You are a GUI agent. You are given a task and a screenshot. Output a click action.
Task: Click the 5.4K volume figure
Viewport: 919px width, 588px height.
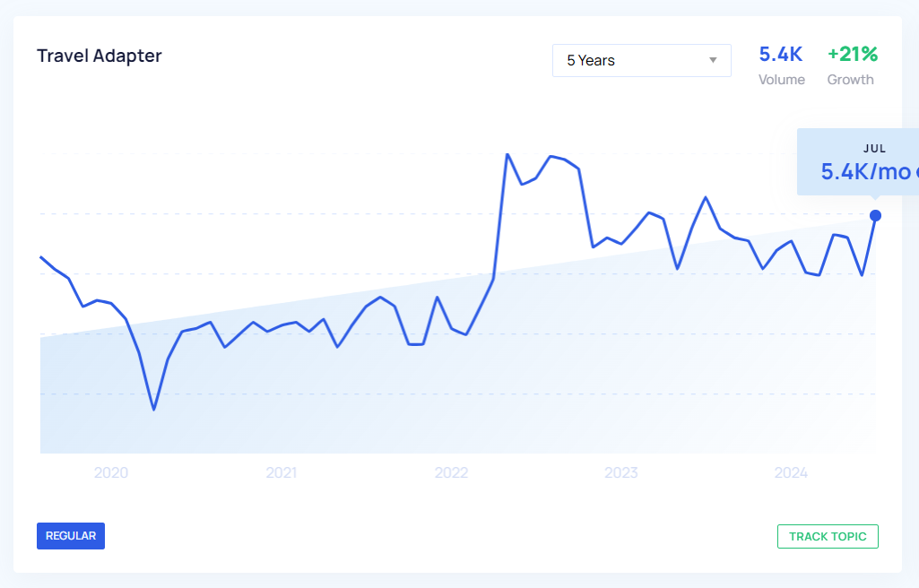coord(781,54)
